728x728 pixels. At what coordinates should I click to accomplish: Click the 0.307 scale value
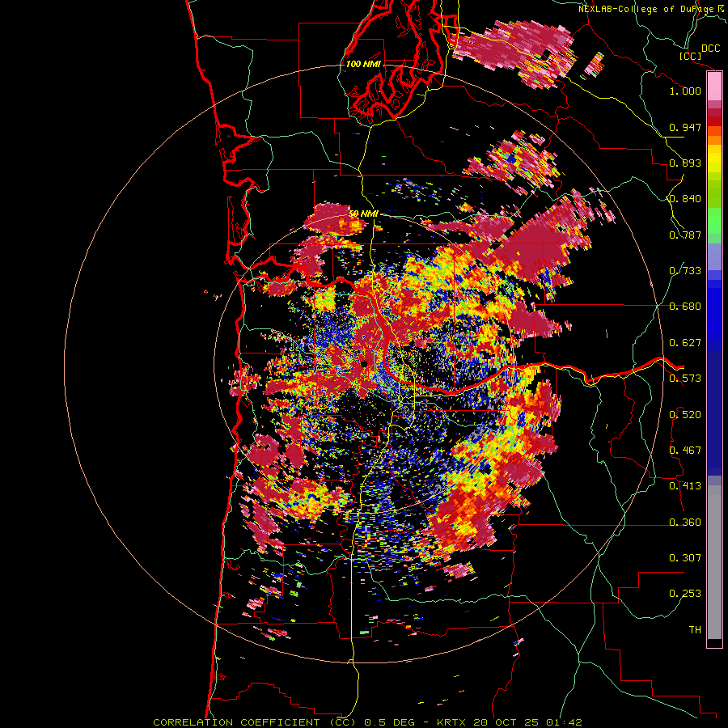click(x=685, y=558)
